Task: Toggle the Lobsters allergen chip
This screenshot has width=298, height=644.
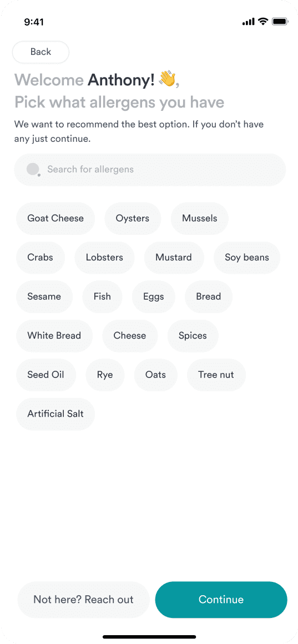Action: click(x=104, y=258)
